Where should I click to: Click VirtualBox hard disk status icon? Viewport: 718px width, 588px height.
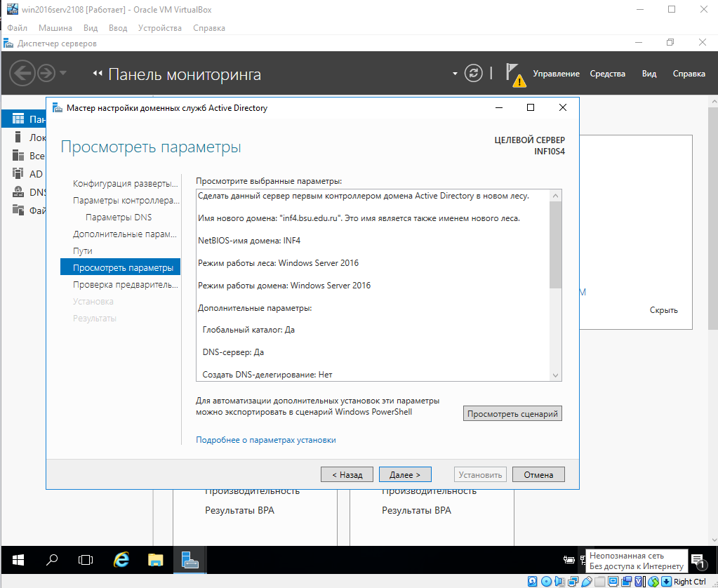pyautogui.click(x=533, y=582)
